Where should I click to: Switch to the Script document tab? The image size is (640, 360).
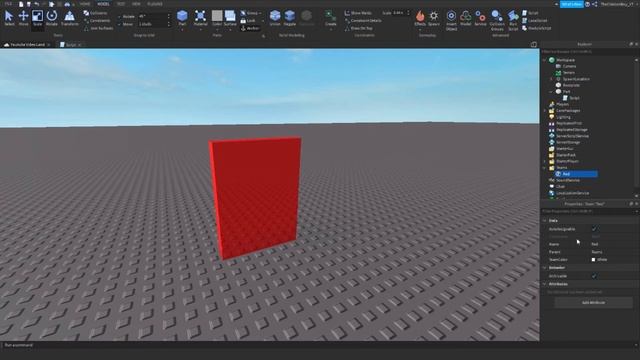pos(71,44)
